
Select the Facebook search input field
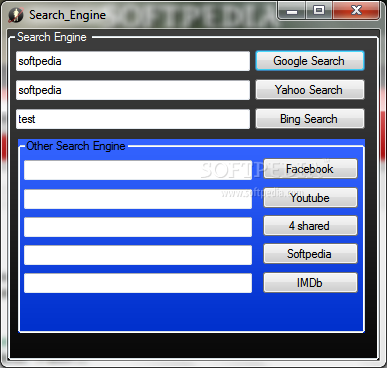[138, 170]
